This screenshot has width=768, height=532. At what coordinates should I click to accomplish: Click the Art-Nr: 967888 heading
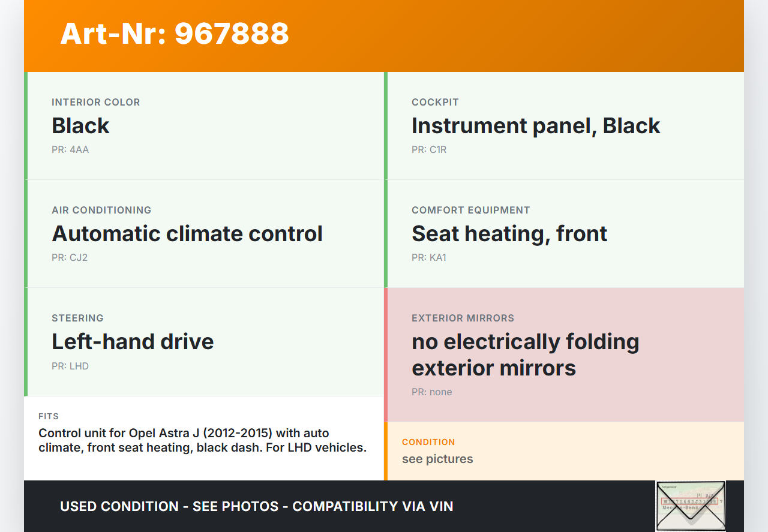175,34
